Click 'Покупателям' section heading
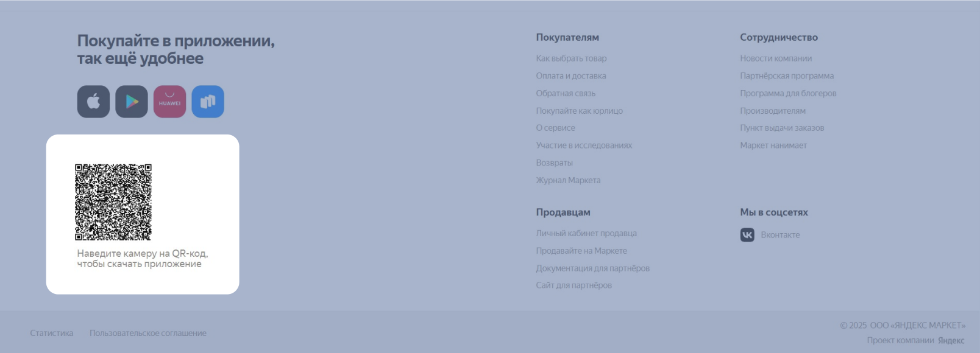980x353 pixels. [567, 37]
